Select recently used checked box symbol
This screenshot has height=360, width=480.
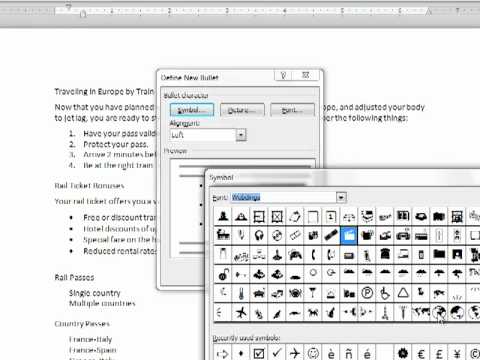point(259,353)
